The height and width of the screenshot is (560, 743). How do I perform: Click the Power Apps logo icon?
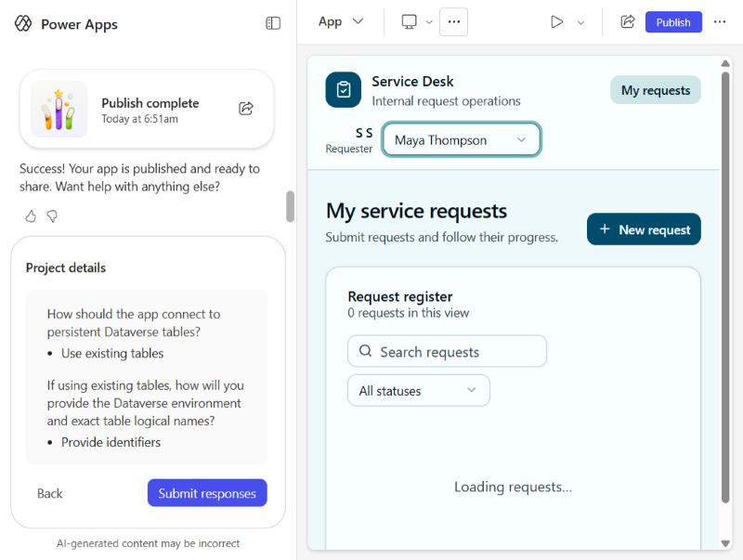pos(22,23)
